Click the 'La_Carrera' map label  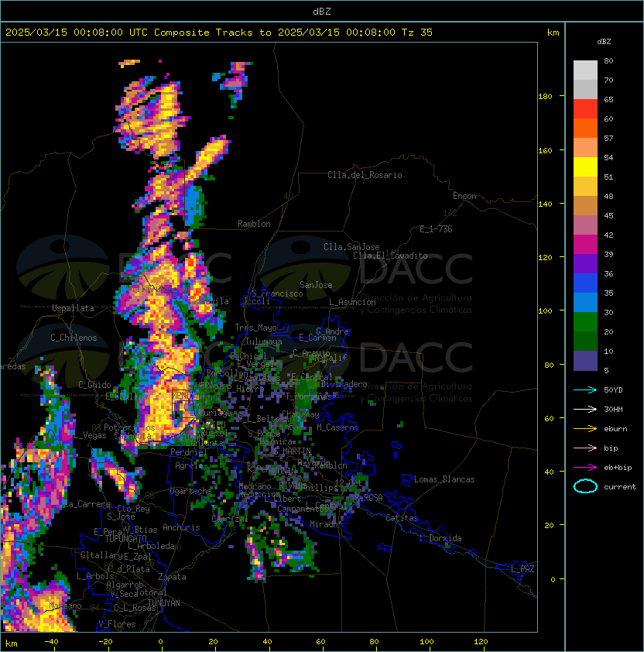(87, 504)
